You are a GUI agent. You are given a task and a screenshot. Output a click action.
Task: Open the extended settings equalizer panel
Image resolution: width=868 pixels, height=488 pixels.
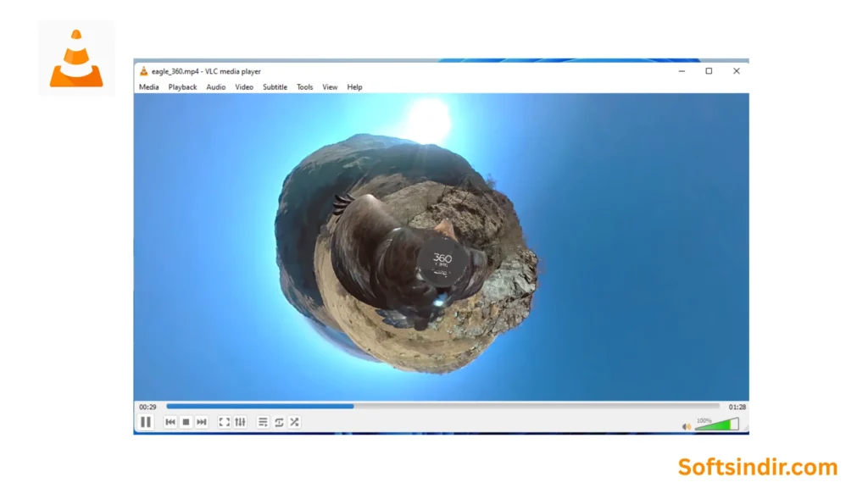pos(240,422)
